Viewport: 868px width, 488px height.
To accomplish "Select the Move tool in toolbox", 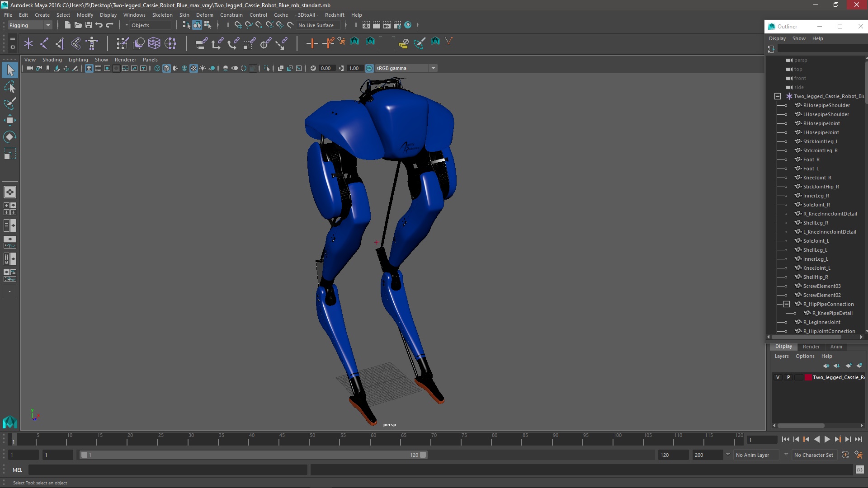I will pyautogui.click(x=9, y=120).
